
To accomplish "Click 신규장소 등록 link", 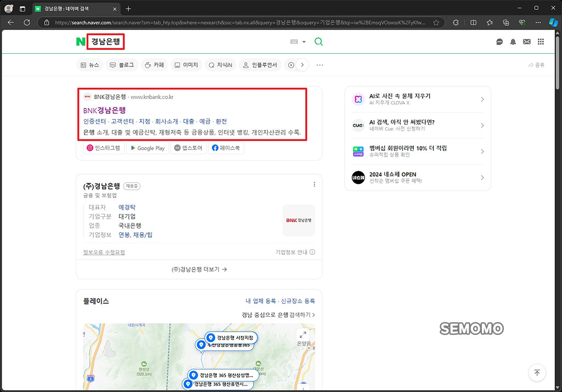I will click(x=297, y=301).
